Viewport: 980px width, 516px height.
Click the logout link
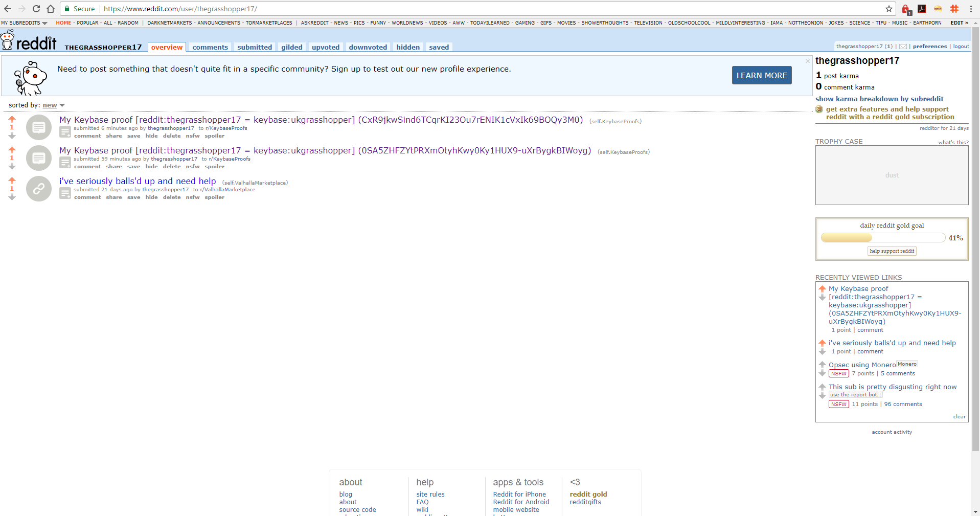coord(961,47)
